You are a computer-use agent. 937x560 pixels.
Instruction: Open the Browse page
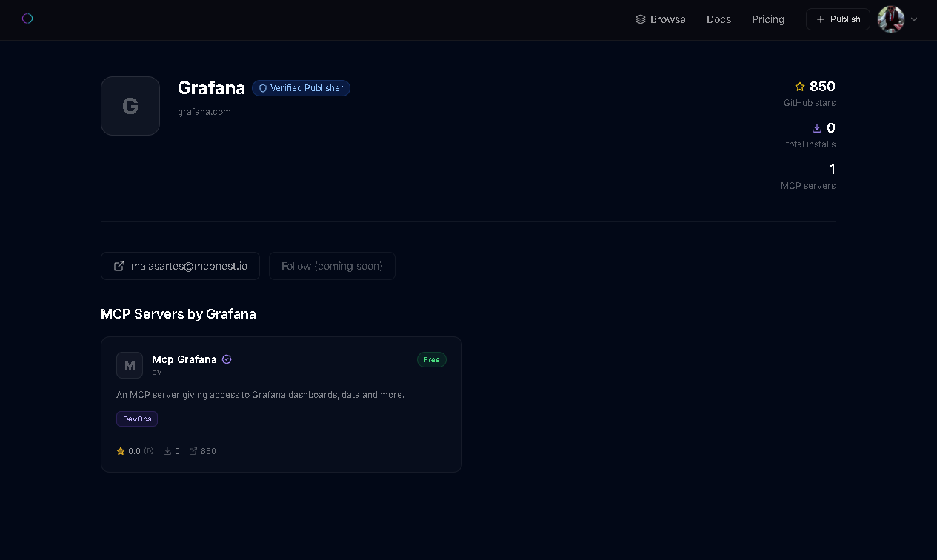pos(661,19)
